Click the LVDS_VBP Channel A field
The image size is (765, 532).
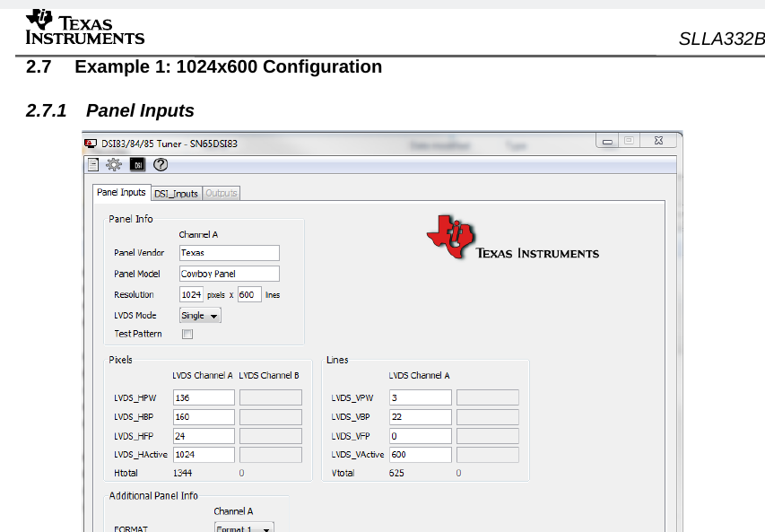click(x=421, y=417)
